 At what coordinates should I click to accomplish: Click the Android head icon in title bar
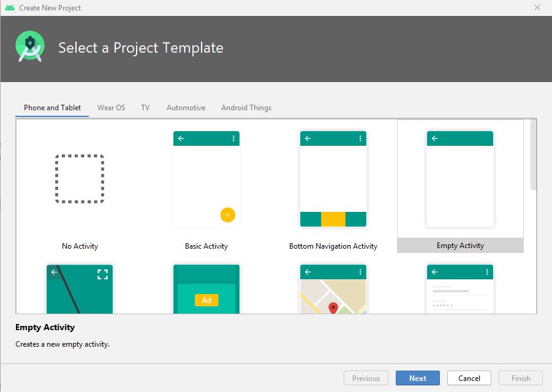point(10,7)
